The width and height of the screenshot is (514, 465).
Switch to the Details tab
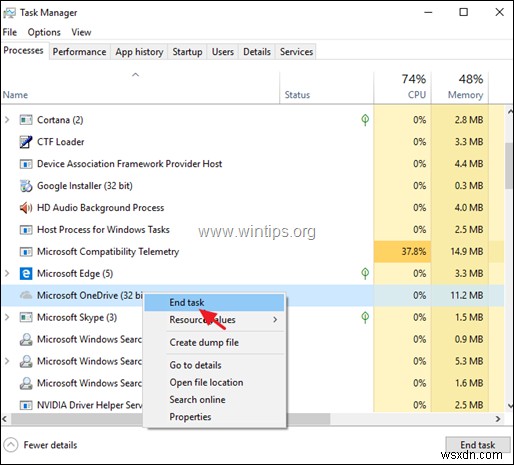coord(257,52)
